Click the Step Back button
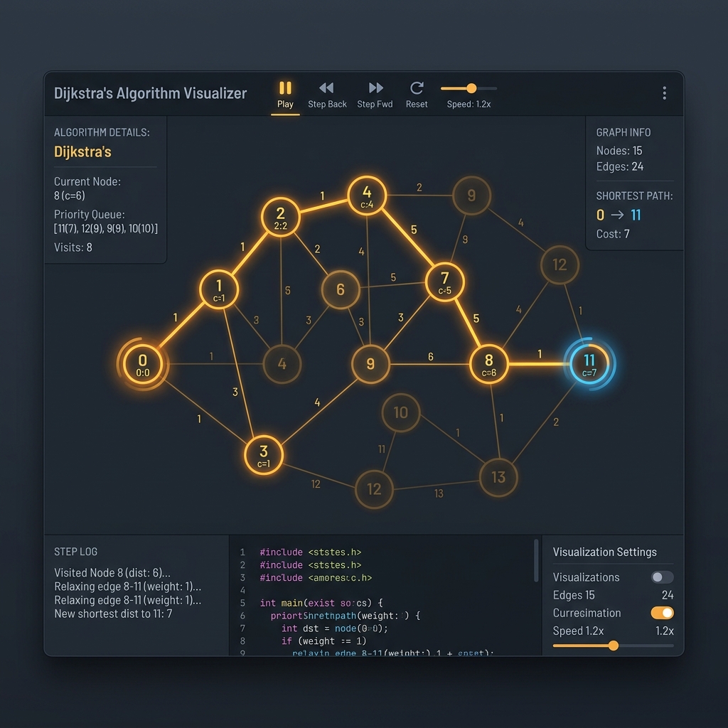 point(327,95)
